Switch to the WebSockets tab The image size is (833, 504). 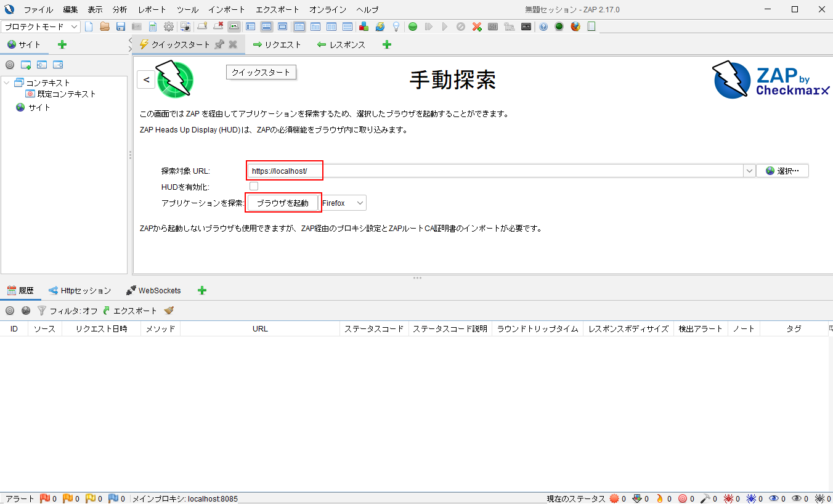click(x=153, y=290)
